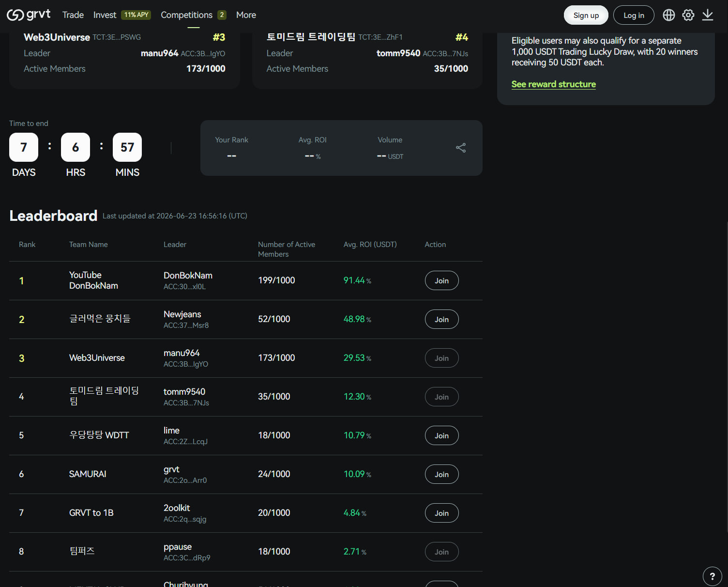Join the SAMURAI team

441,474
